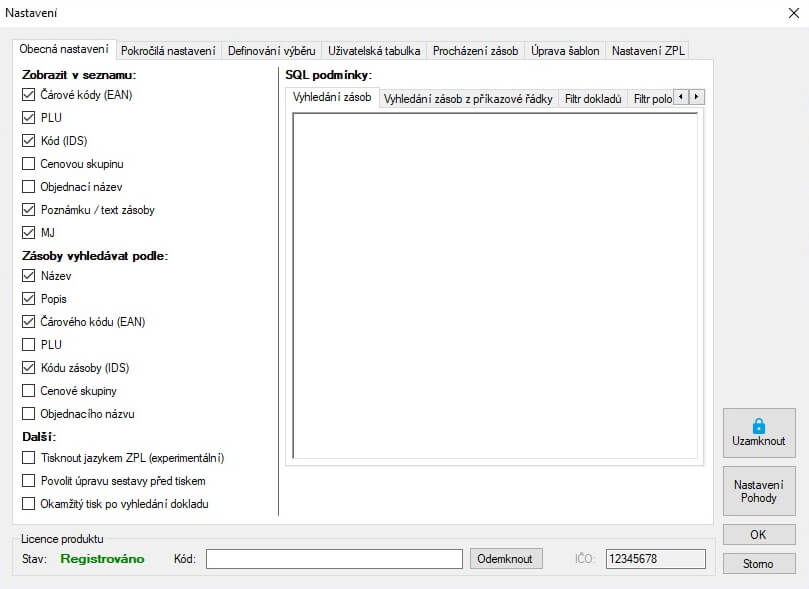Image resolution: width=809 pixels, height=589 pixels.
Task: Open Vyhledání zásob z příkazové řádky tab
Action: click(x=467, y=98)
